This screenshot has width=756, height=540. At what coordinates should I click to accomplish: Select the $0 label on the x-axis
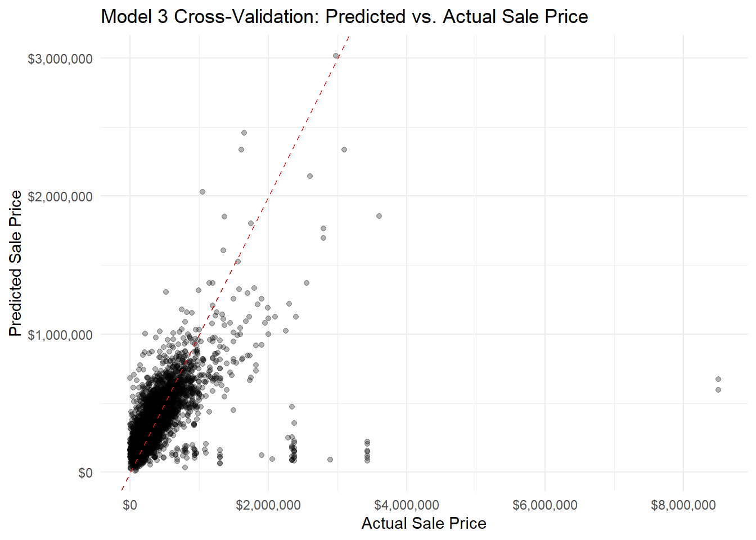pos(130,505)
